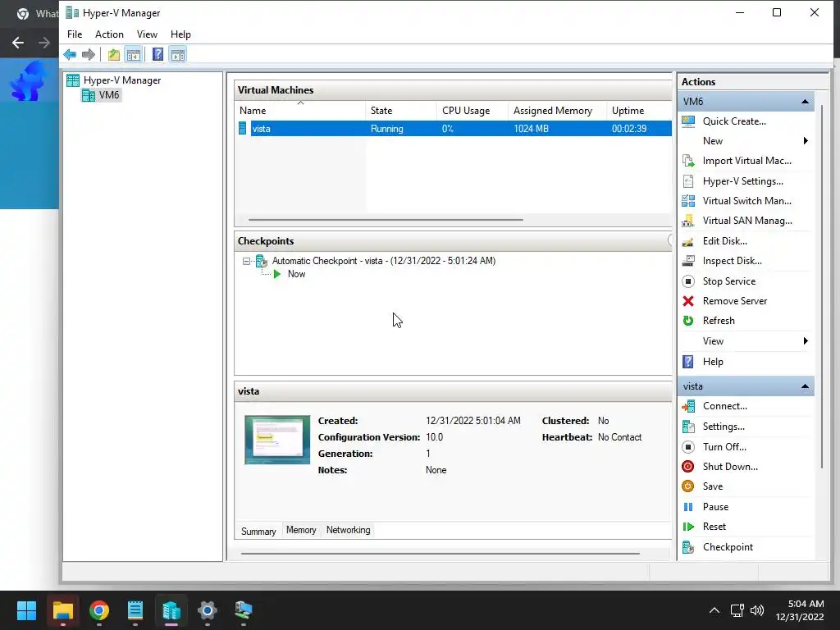840x630 pixels.
Task: Click the vista VM preview thumbnail
Action: pos(277,440)
